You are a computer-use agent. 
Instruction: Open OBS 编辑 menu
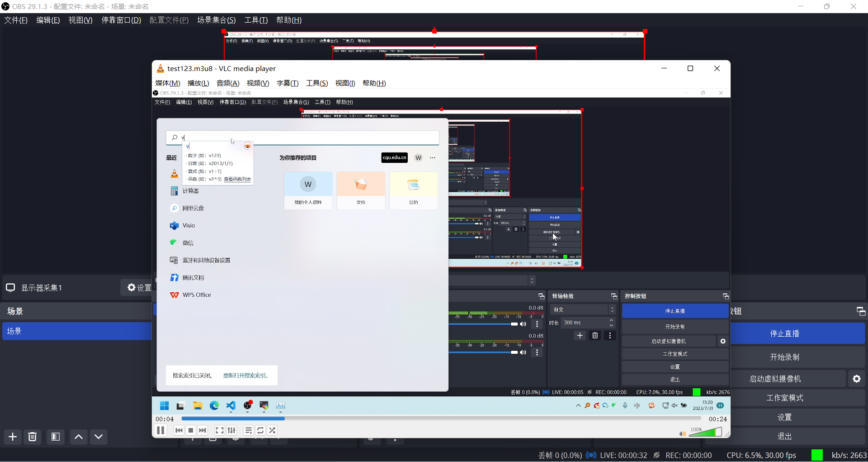[x=48, y=20]
